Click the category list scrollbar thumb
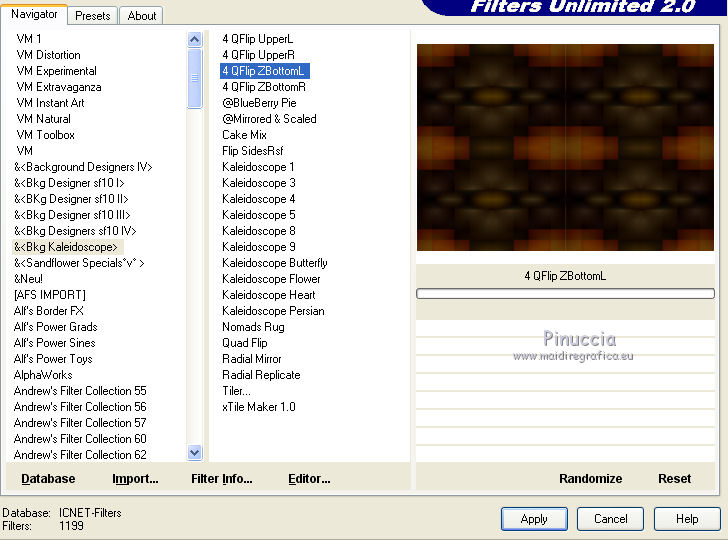This screenshot has height=540, width=728. [x=195, y=78]
